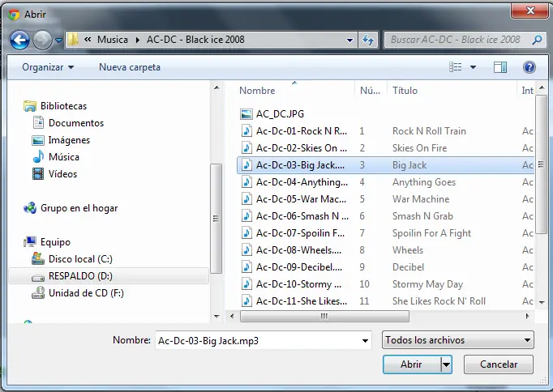Select the title text Rock N Roll Train
Image resolution: width=553 pixels, height=392 pixels.
[x=429, y=131]
